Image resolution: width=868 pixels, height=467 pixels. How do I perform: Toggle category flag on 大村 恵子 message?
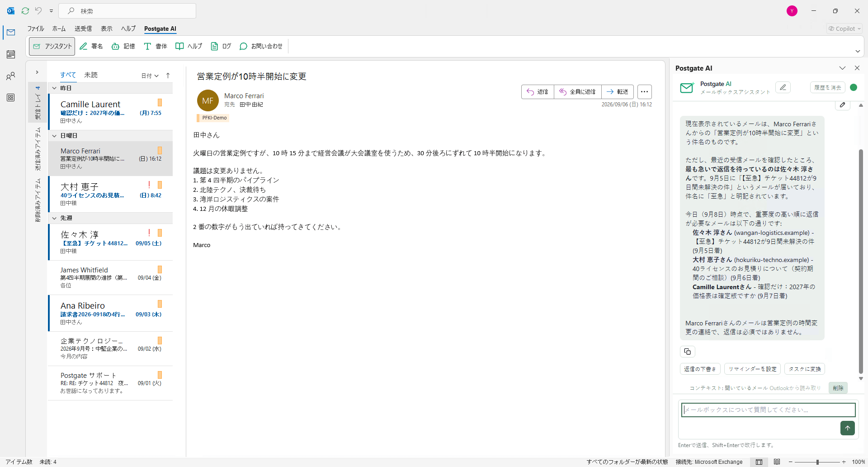[x=160, y=185]
